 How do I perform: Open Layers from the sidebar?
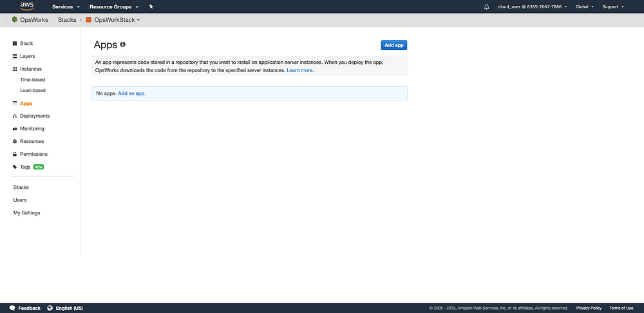pyautogui.click(x=28, y=56)
